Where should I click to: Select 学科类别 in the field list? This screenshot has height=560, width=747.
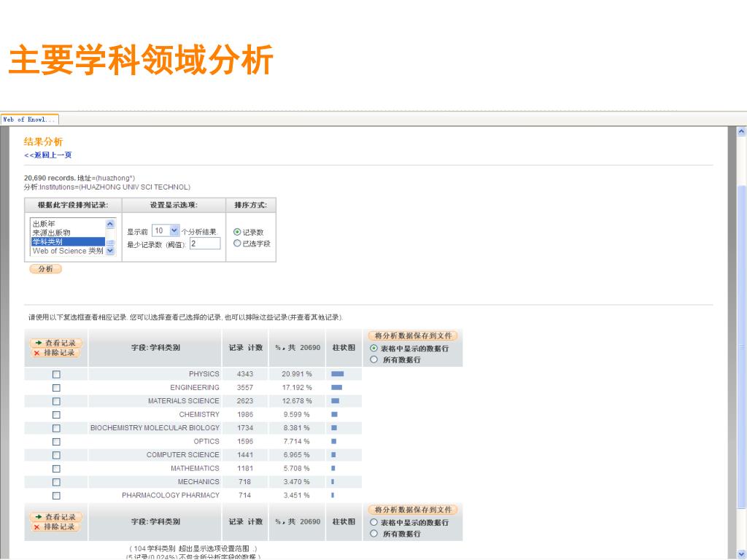coord(68,241)
